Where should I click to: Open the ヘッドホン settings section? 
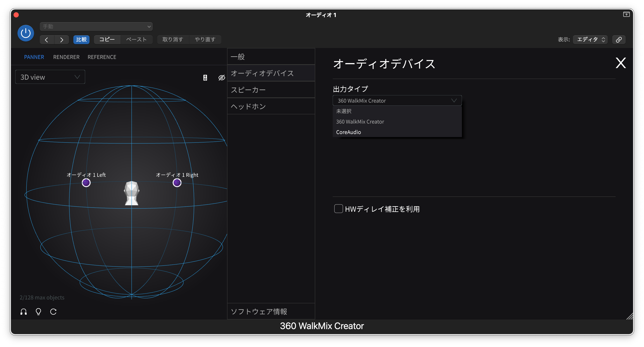(x=271, y=106)
